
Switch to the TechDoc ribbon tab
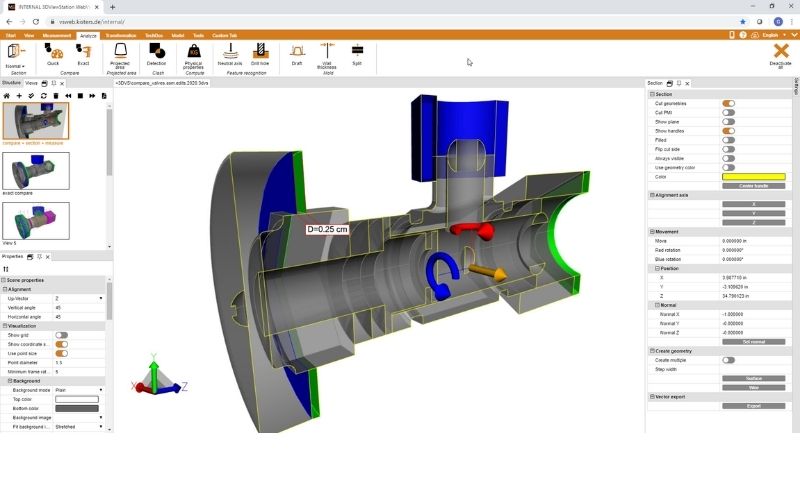[154, 36]
